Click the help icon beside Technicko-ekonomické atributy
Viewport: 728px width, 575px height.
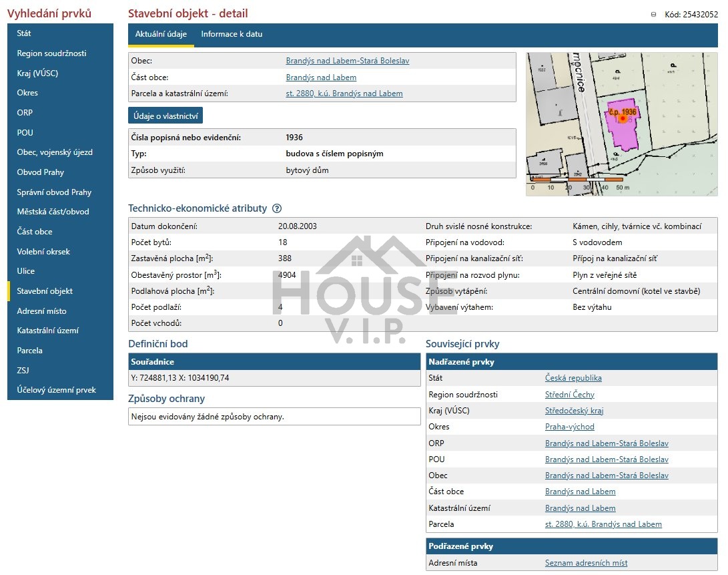coord(277,208)
